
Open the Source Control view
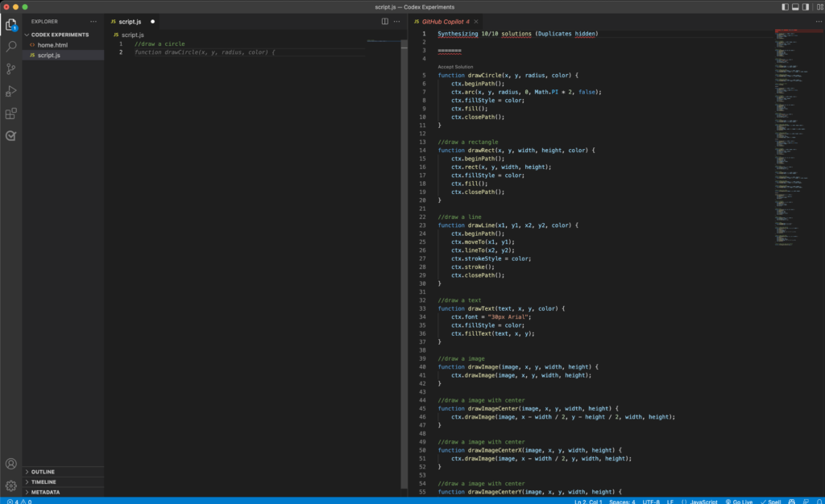tap(10, 69)
